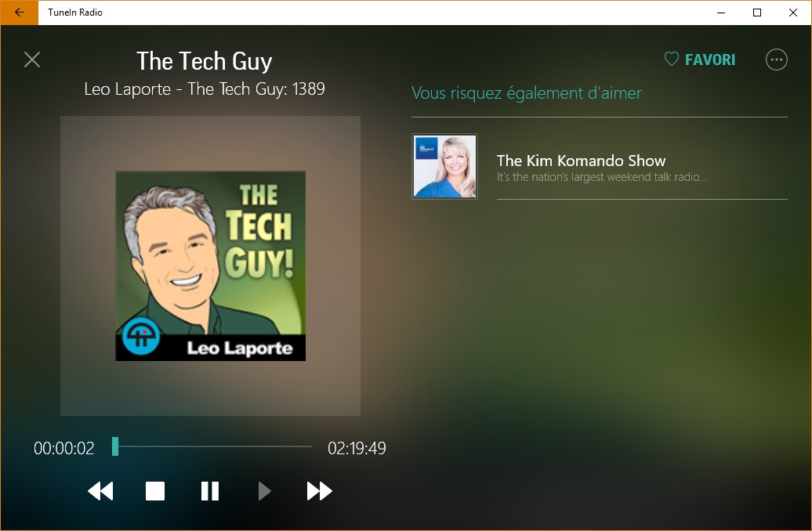Click the elapsed time 00:00:02
812x531 pixels.
pyautogui.click(x=64, y=448)
